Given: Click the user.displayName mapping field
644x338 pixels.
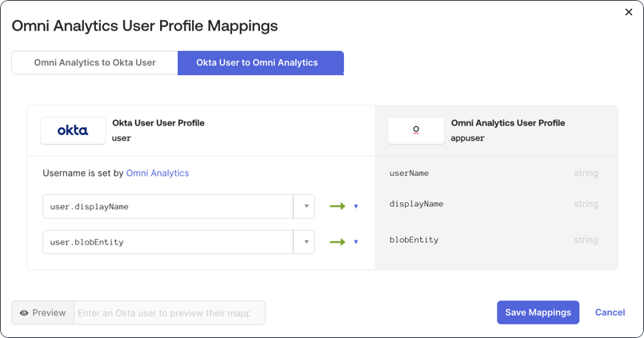Looking at the screenshot, I should point(168,206).
